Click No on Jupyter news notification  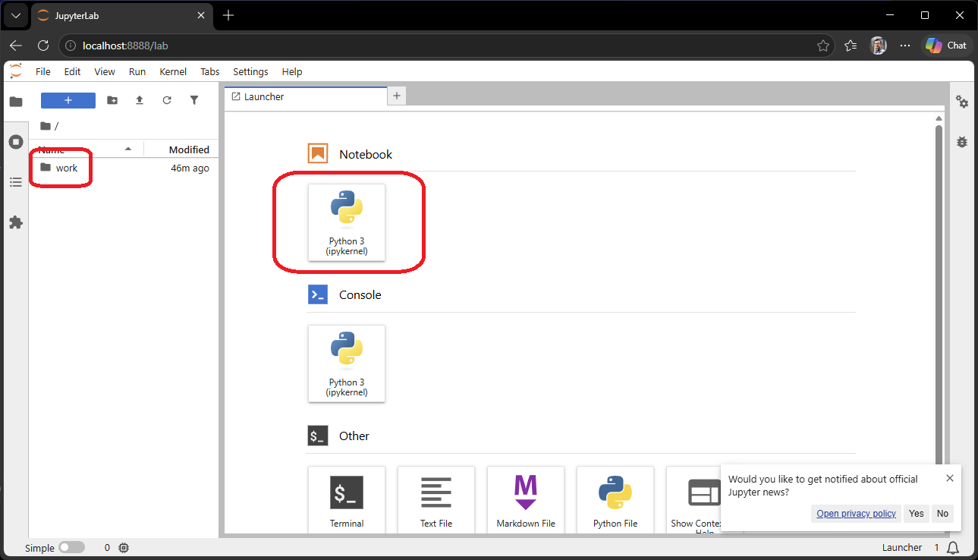click(942, 514)
